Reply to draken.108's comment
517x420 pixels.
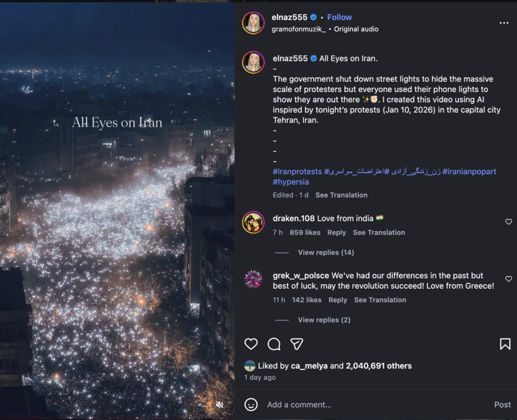(336, 232)
